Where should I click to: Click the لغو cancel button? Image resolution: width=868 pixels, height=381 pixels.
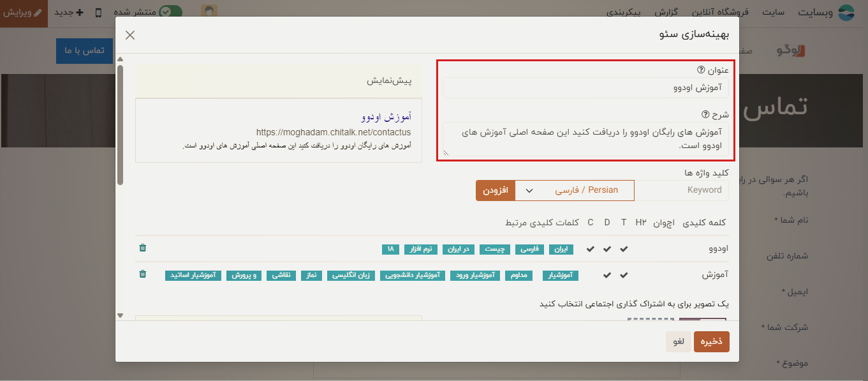point(679,341)
